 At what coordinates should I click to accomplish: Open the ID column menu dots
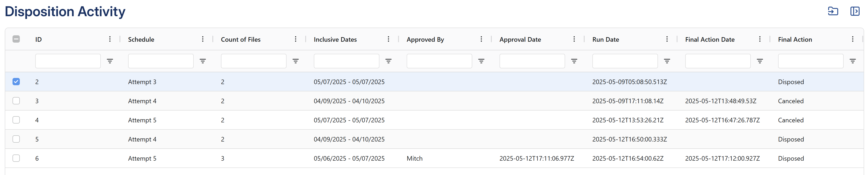tap(110, 39)
